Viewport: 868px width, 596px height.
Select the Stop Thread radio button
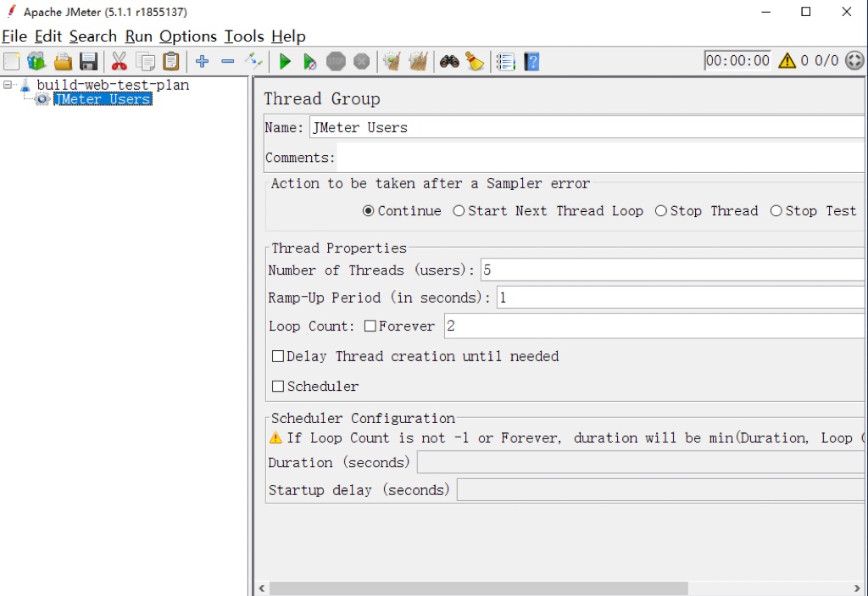tap(660, 211)
